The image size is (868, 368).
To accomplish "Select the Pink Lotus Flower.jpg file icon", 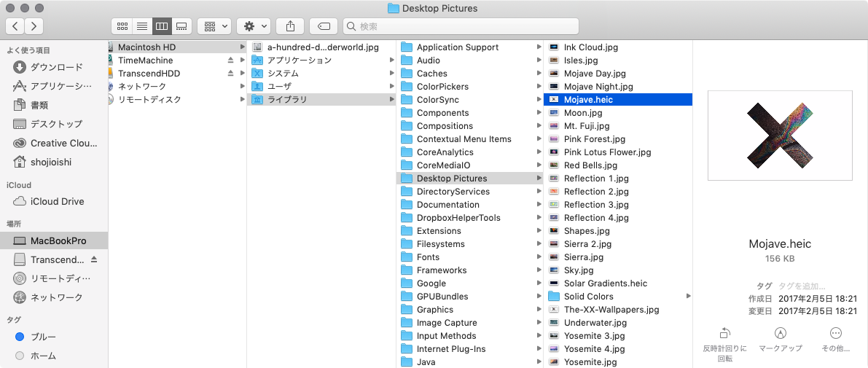I will click(554, 152).
